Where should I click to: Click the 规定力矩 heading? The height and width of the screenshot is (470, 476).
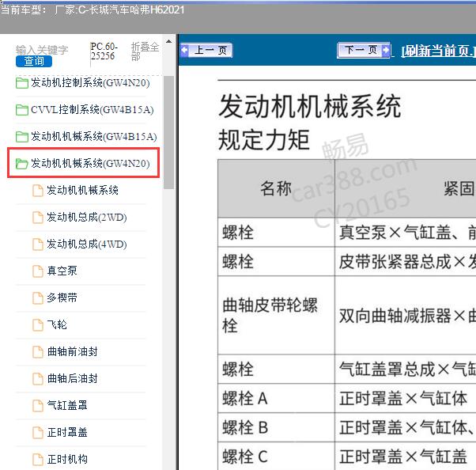coord(264,140)
